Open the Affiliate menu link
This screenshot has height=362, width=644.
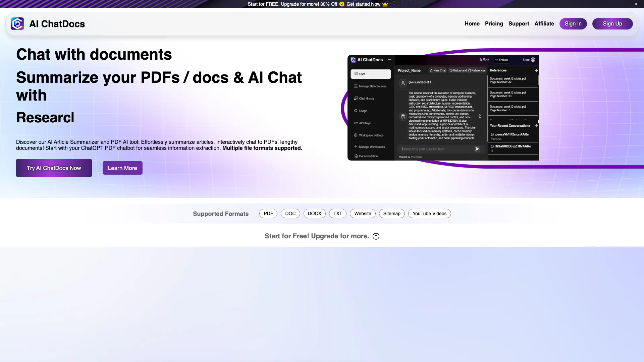[544, 24]
